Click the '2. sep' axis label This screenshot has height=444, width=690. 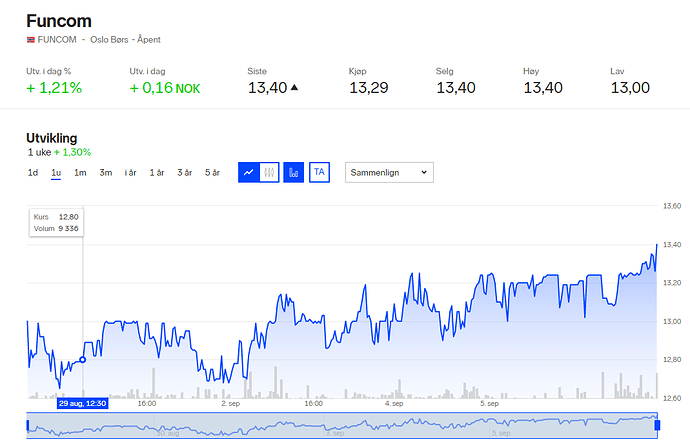(x=231, y=404)
